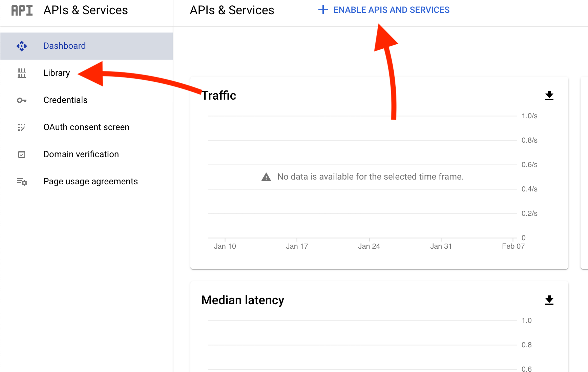The width and height of the screenshot is (588, 372).
Task: Click the Traffic chart title
Action: pos(219,96)
